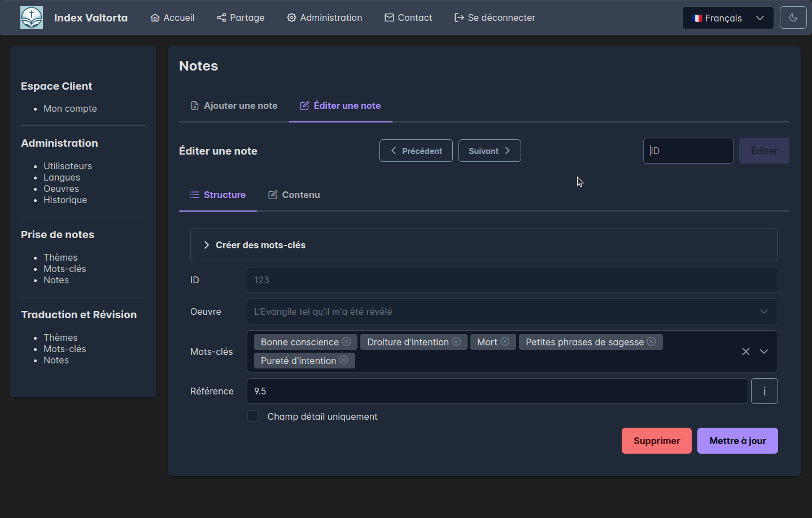This screenshot has width=812, height=518.
Task: Click the info button beside Référence
Action: click(x=764, y=391)
